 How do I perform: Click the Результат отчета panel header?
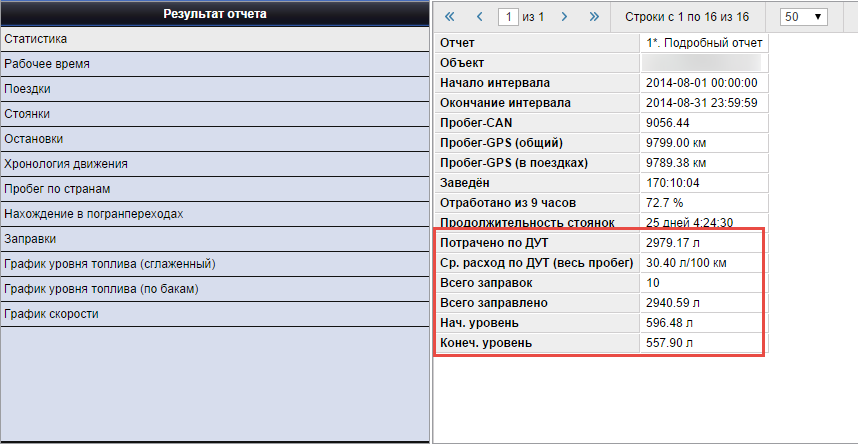pos(214,14)
